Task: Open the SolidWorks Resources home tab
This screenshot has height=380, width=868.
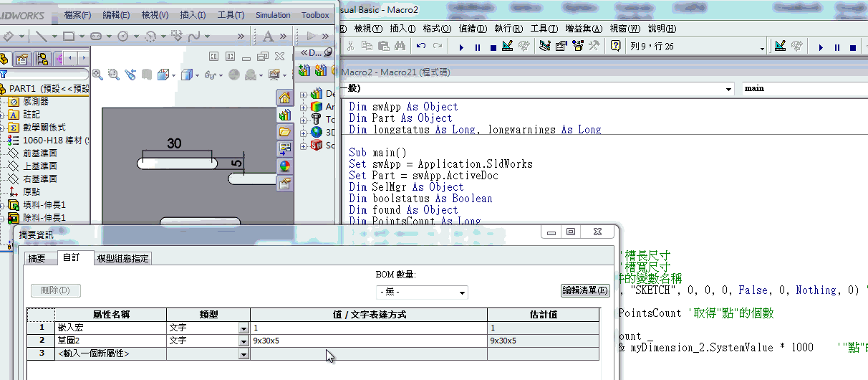Action: [x=284, y=98]
